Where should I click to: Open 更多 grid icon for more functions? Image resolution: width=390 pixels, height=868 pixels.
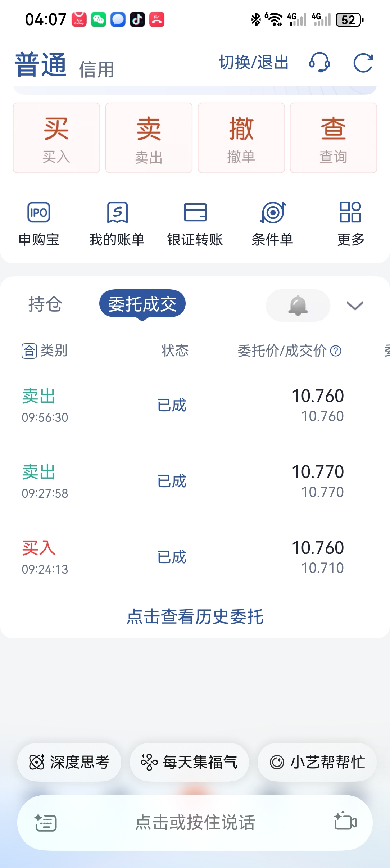350,212
